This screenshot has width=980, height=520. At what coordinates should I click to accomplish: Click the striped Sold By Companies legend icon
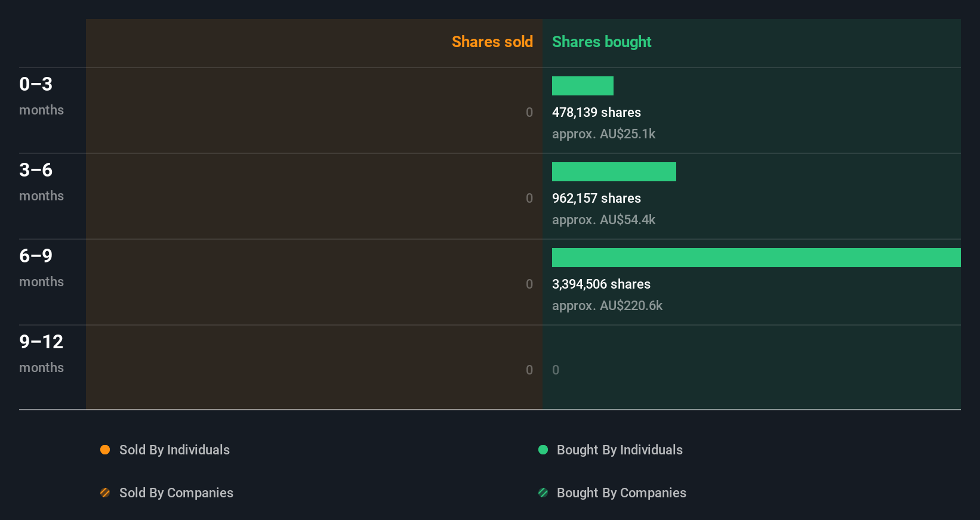pyautogui.click(x=105, y=493)
